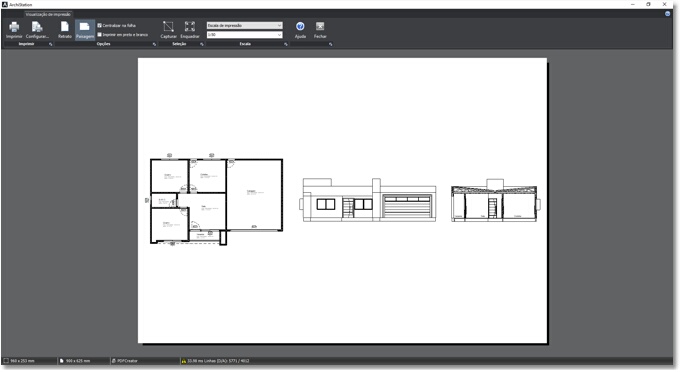Click the Enquadrar fit icon
Screen dimensions: 680x372
tap(190, 26)
